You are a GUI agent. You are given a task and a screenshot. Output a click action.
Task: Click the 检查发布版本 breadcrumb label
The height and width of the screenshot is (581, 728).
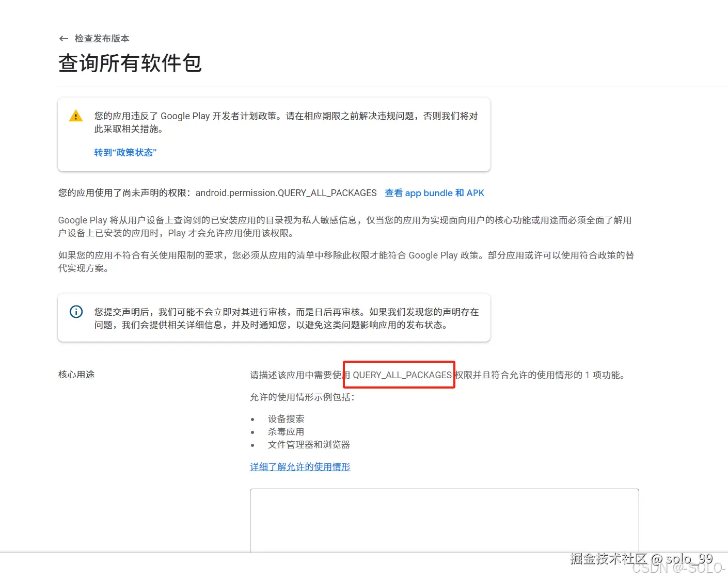(102, 38)
